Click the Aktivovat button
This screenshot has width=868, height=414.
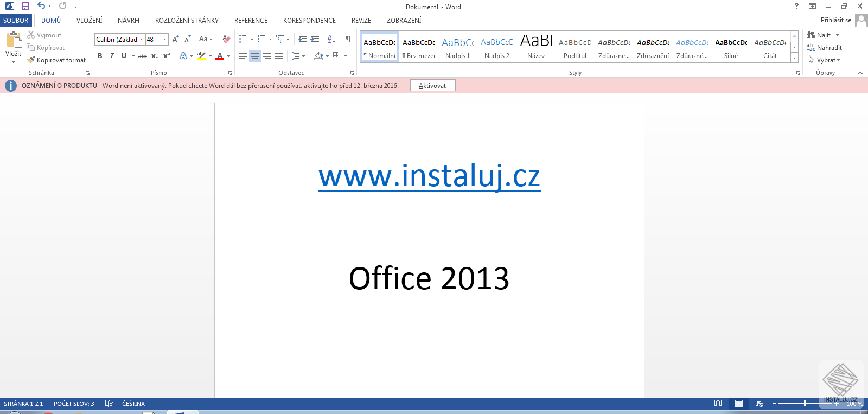[x=432, y=85]
